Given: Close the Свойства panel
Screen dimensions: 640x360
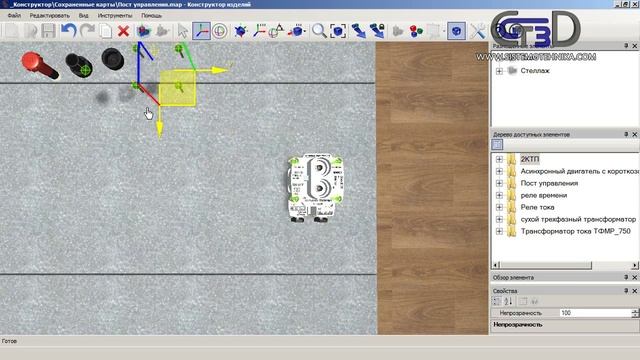Looking at the screenshot, I should click(x=635, y=291).
